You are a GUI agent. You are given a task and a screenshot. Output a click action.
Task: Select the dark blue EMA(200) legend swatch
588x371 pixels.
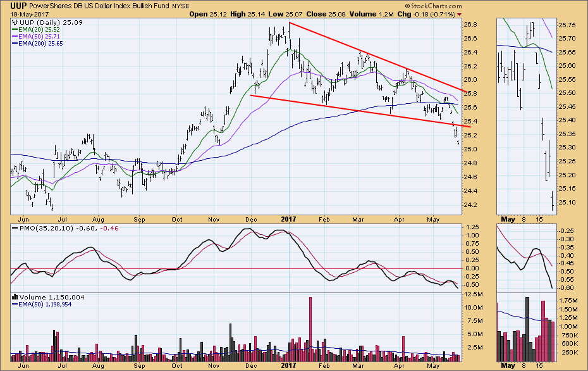[x=15, y=44]
